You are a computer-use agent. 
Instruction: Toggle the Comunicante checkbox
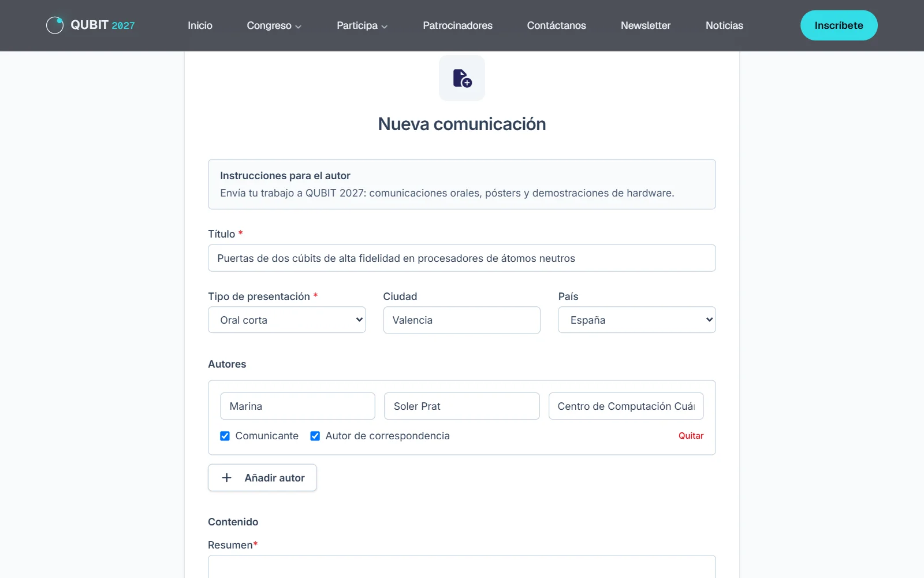tap(225, 436)
